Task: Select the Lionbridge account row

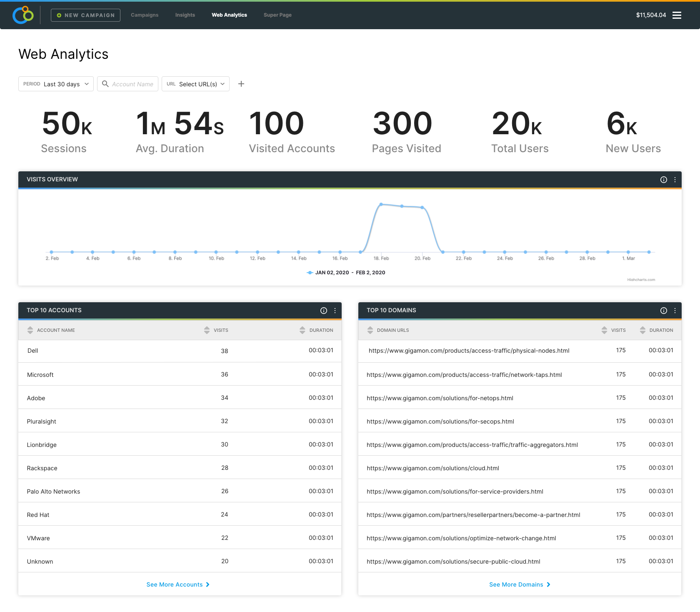Action: pyautogui.click(x=180, y=444)
